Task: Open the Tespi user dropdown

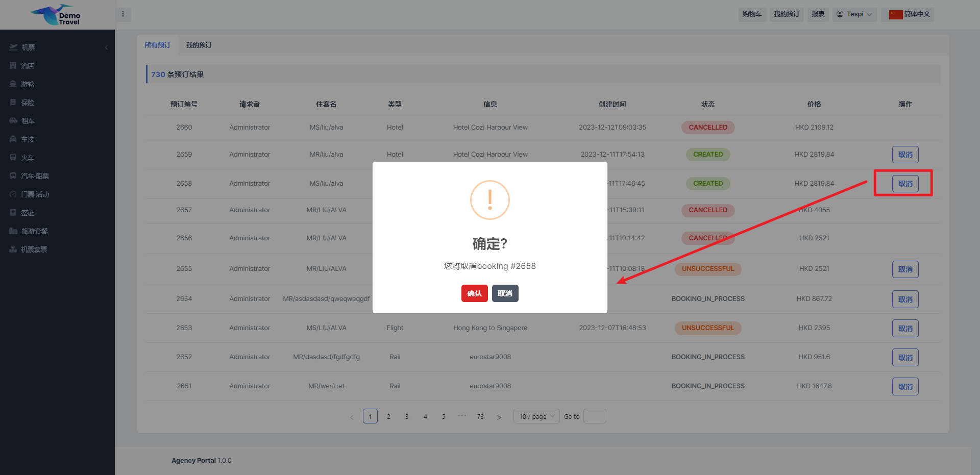Action: (854, 14)
